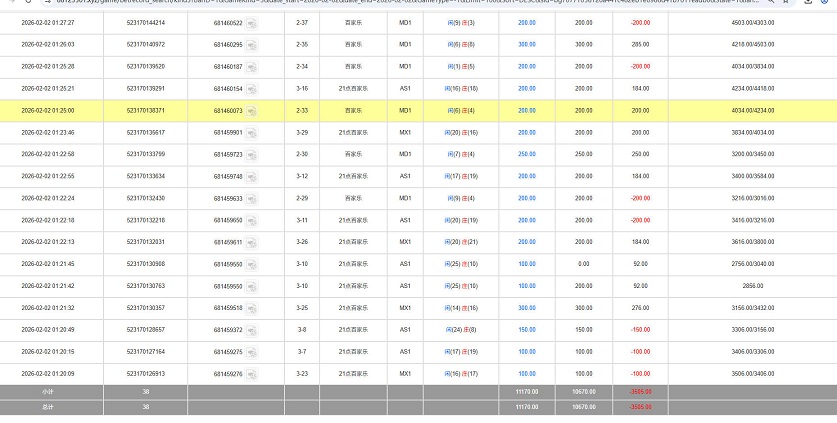
Task: Click the 2026-02-02 01:20:09 timestamp cell
Action: (x=51, y=374)
